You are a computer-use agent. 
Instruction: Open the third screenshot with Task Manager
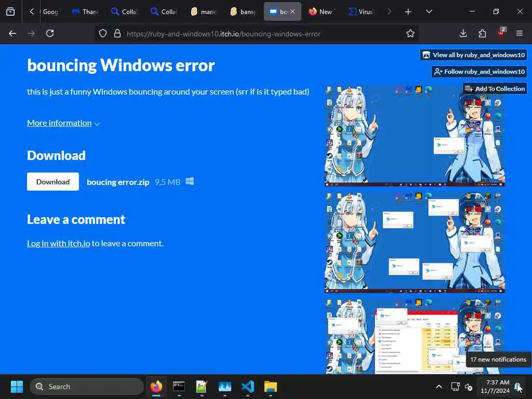pos(415,336)
